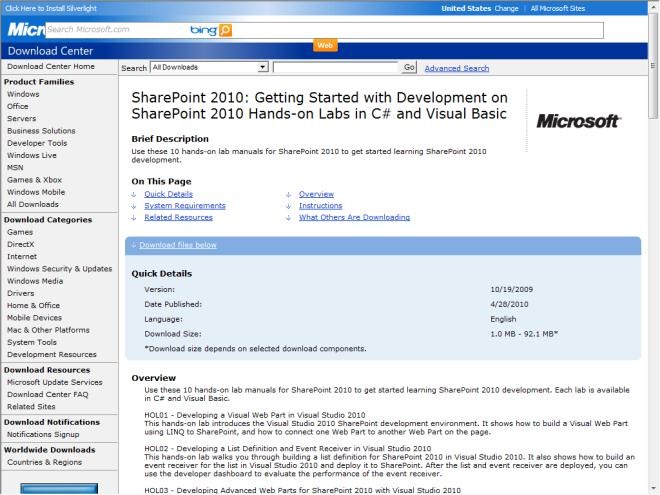Jump to System Requirements section

pyautogui.click(x=185, y=206)
